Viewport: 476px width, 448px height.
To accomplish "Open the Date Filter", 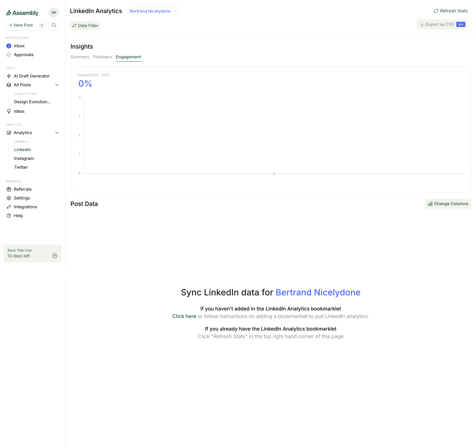I will [85, 26].
